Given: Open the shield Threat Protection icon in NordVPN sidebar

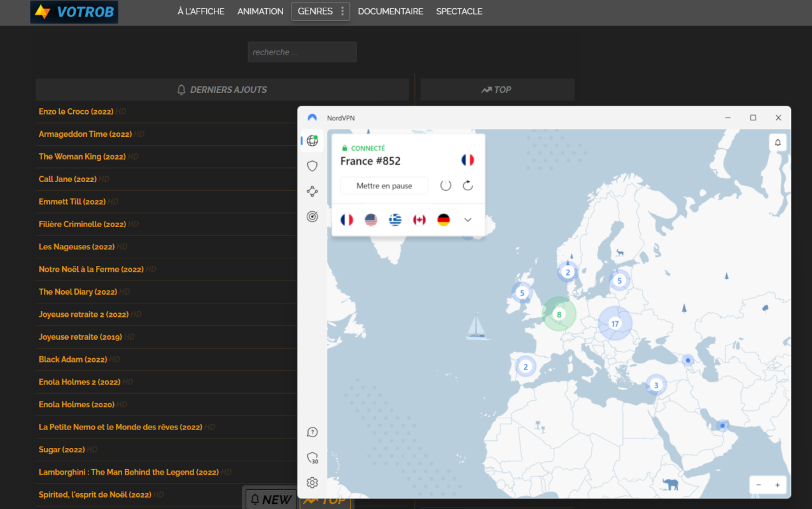Looking at the screenshot, I should (312, 166).
